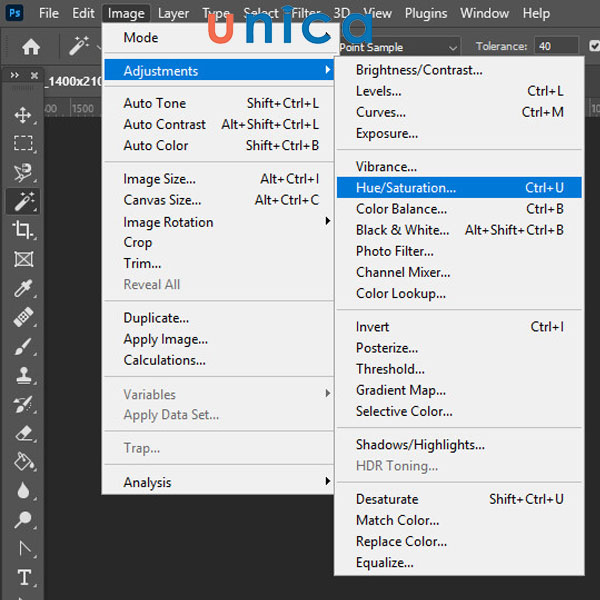Select the Move tool
This screenshot has width=600, height=600.
coord(24,115)
